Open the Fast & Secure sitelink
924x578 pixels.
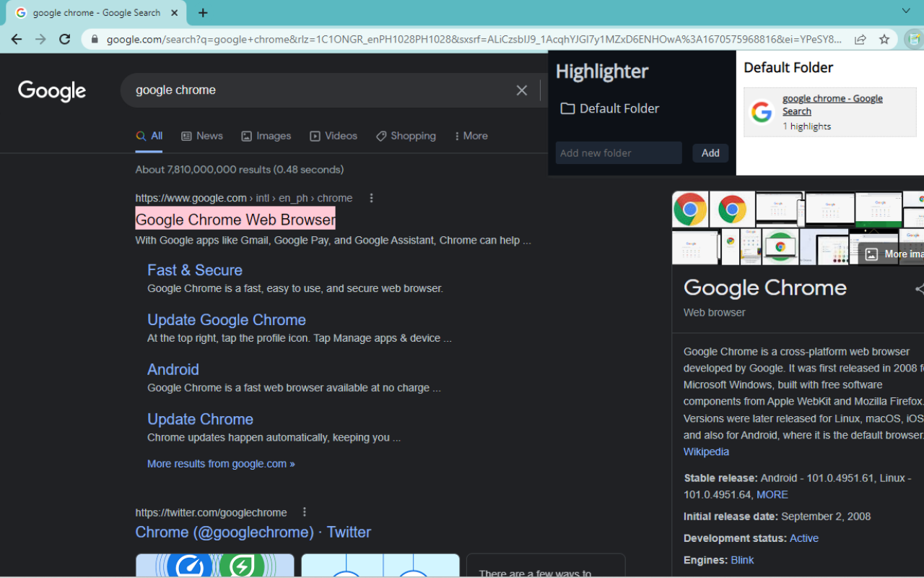(x=195, y=270)
